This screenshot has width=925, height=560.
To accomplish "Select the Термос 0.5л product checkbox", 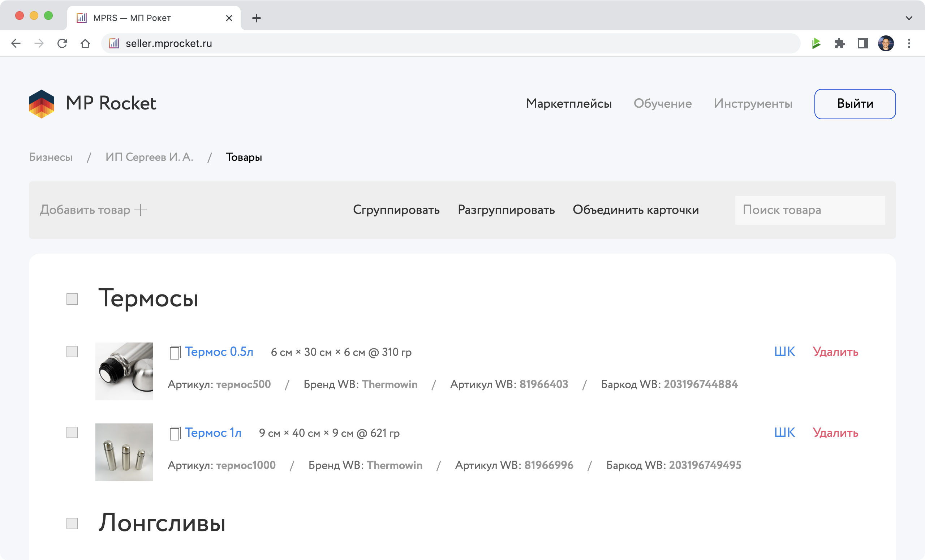I will (72, 352).
